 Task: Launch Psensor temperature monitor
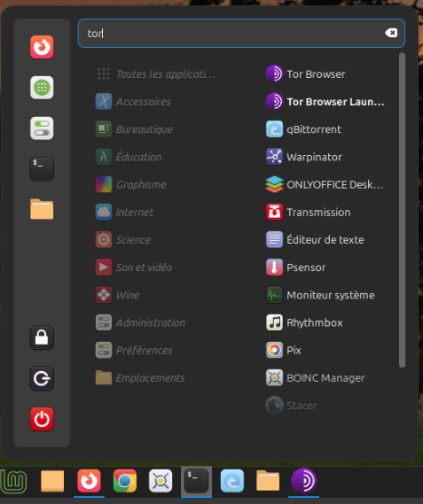coord(296,268)
